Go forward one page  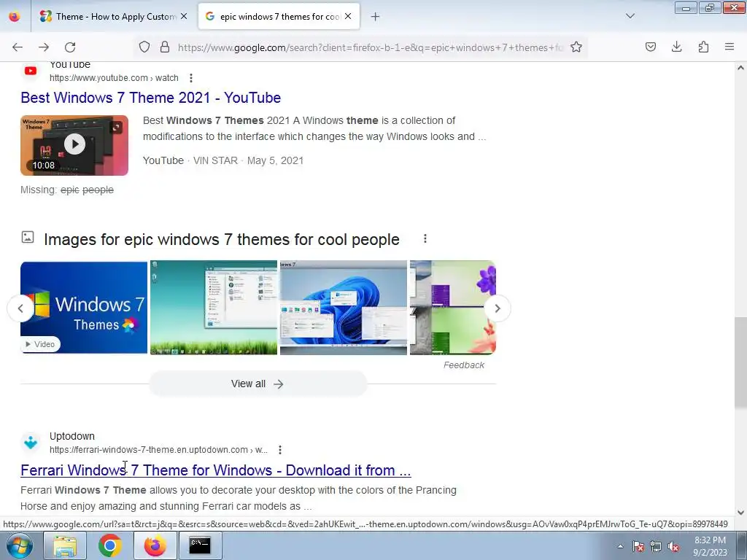(x=44, y=47)
